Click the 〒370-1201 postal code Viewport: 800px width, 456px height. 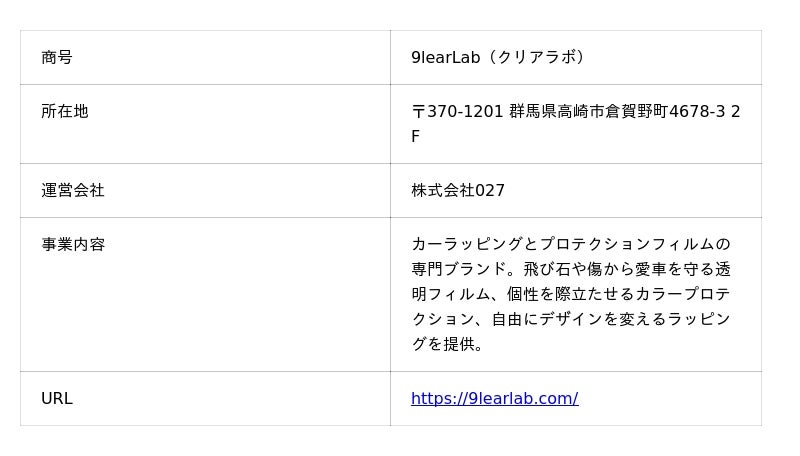pos(457,111)
